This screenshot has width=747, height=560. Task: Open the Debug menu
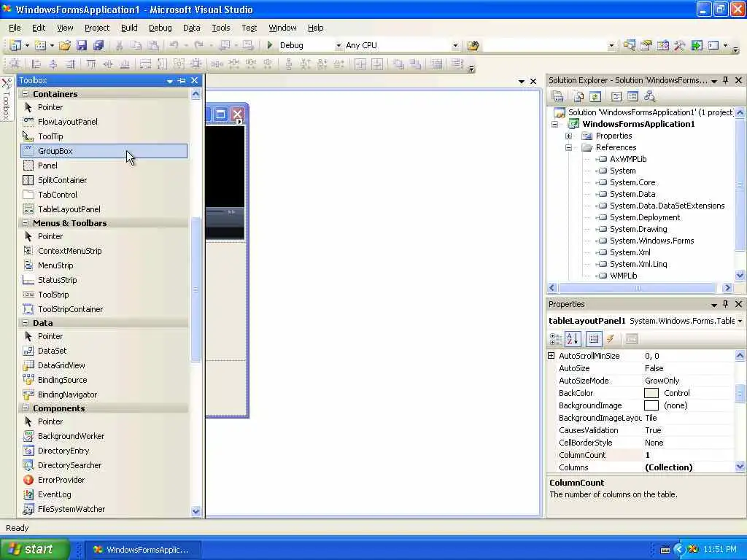tap(160, 28)
